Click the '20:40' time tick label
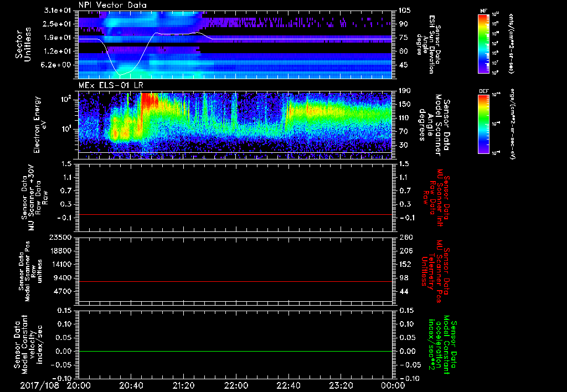This screenshot has width=567, height=392. pyautogui.click(x=131, y=385)
